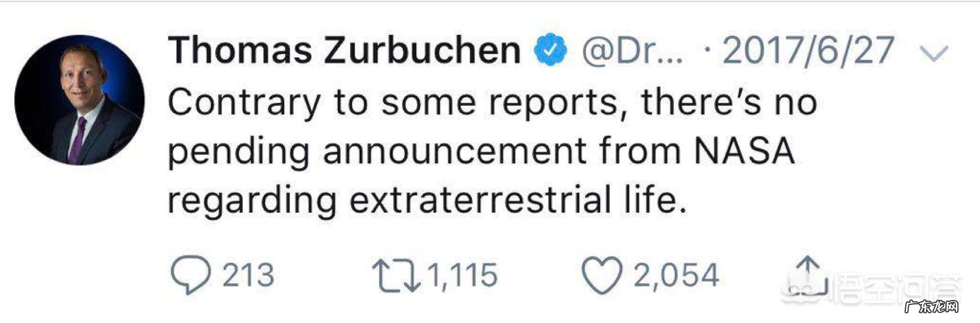
Task: Open the 2017/6/27 tweet date link
Action: point(808,51)
